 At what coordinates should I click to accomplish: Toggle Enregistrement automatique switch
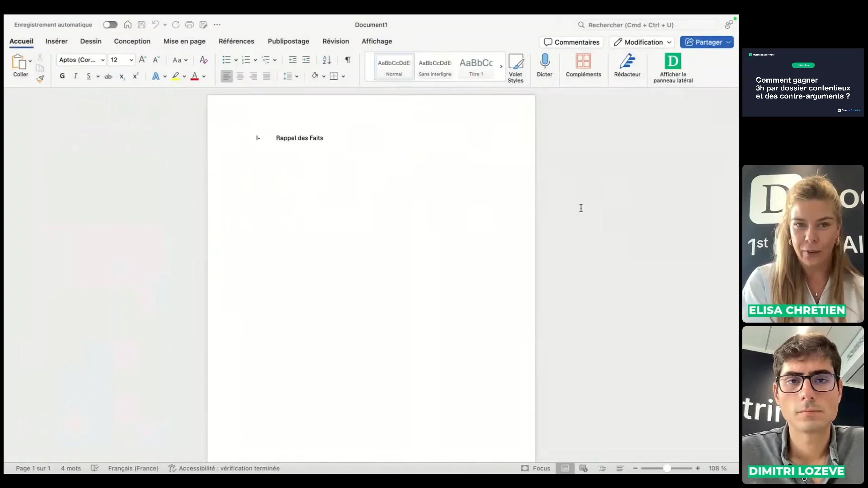coord(110,25)
